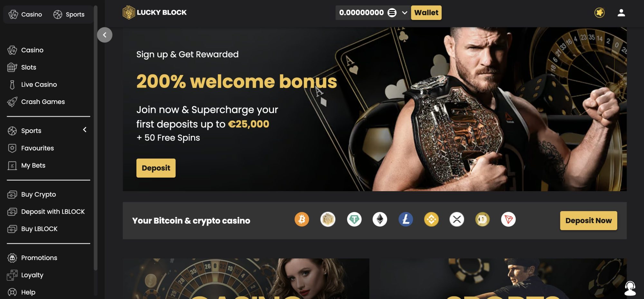This screenshot has width=644, height=299.
Task: Click the Litecoin coin icon
Action: (406, 220)
